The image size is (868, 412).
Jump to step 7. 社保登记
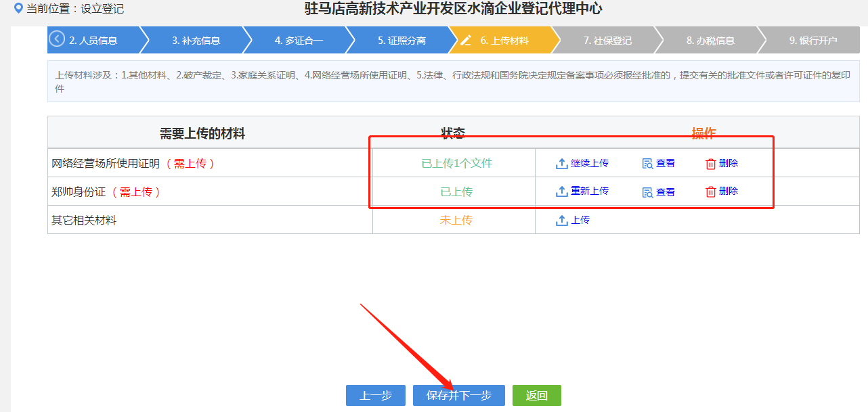(607, 40)
